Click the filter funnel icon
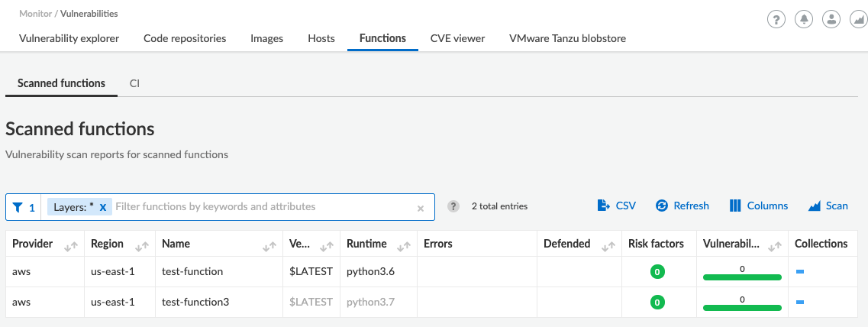The width and height of the screenshot is (868, 327). 18,207
